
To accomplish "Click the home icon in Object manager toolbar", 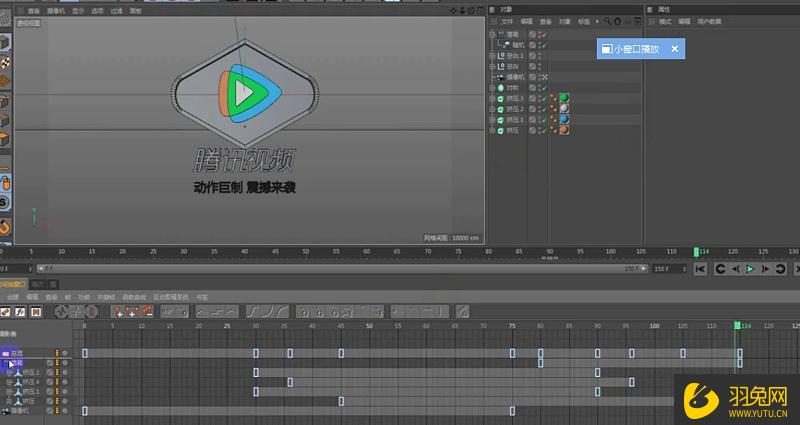I will point(618,21).
